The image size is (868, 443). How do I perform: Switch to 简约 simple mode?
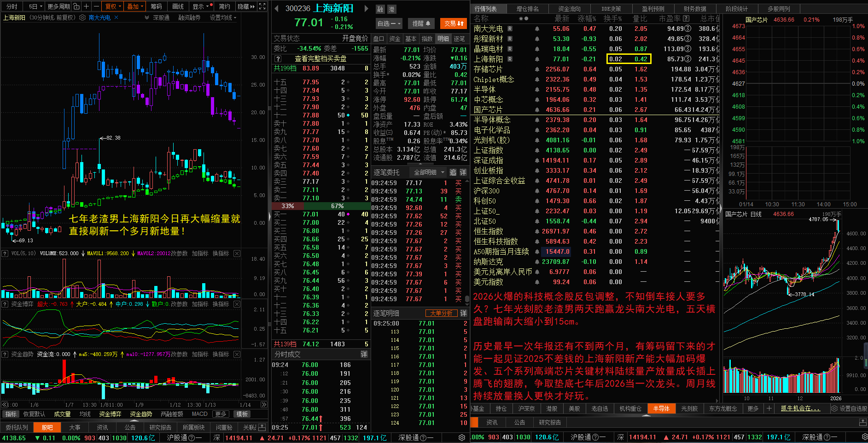tap(225, 6)
